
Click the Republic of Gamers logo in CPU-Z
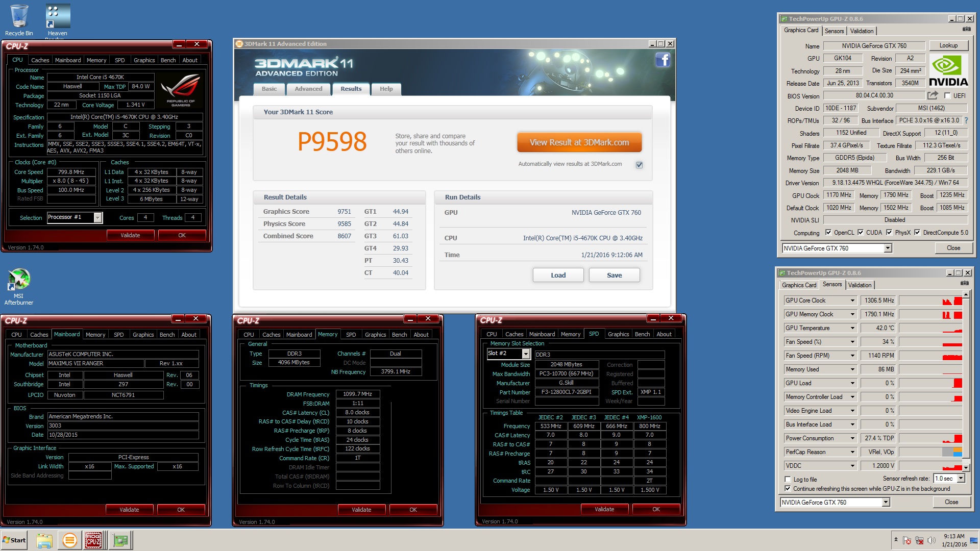[x=181, y=90]
